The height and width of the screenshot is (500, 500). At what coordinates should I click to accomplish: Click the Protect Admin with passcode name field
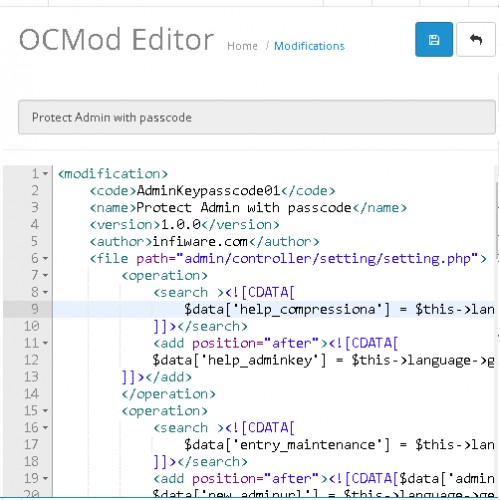pyautogui.click(x=257, y=117)
